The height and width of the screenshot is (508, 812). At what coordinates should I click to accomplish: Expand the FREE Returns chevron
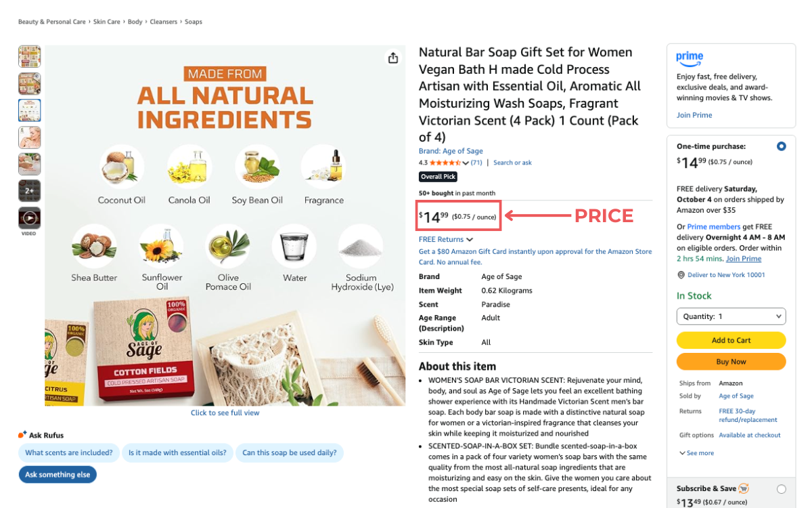[x=470, y=240]
